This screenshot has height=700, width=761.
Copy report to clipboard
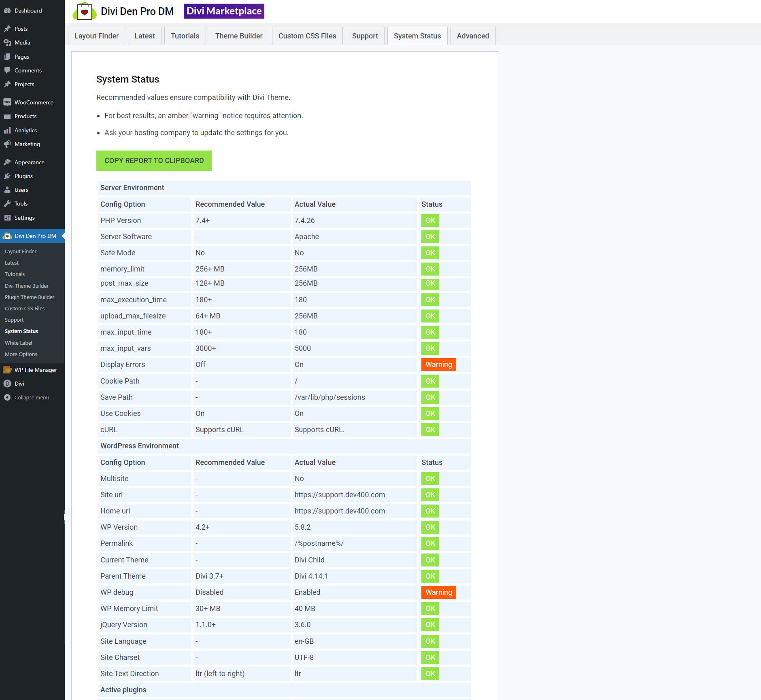tap(154, 161)
